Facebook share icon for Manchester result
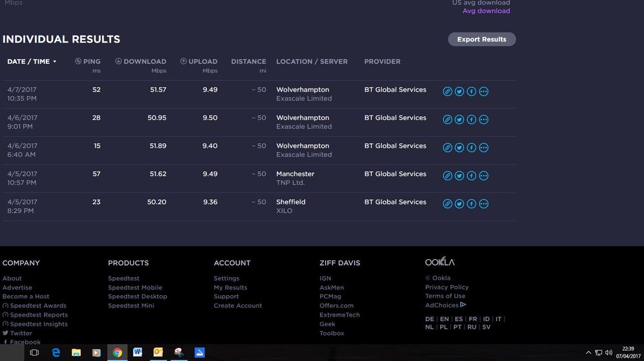The height and width of the screenshot is (361, 644). click(472, 175)
